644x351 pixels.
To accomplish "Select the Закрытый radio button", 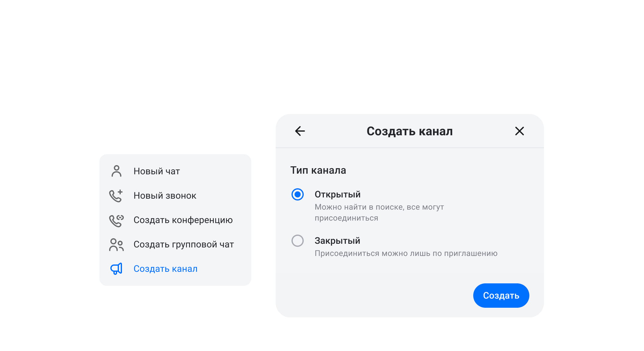I will click(298, 241).
